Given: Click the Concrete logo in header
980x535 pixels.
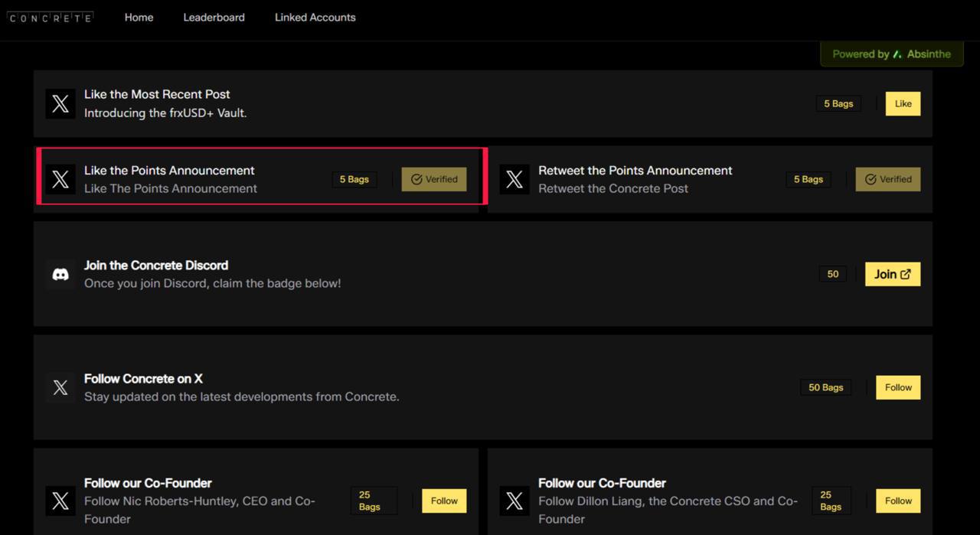Looking at the screenshot, I should click(51, 17).
